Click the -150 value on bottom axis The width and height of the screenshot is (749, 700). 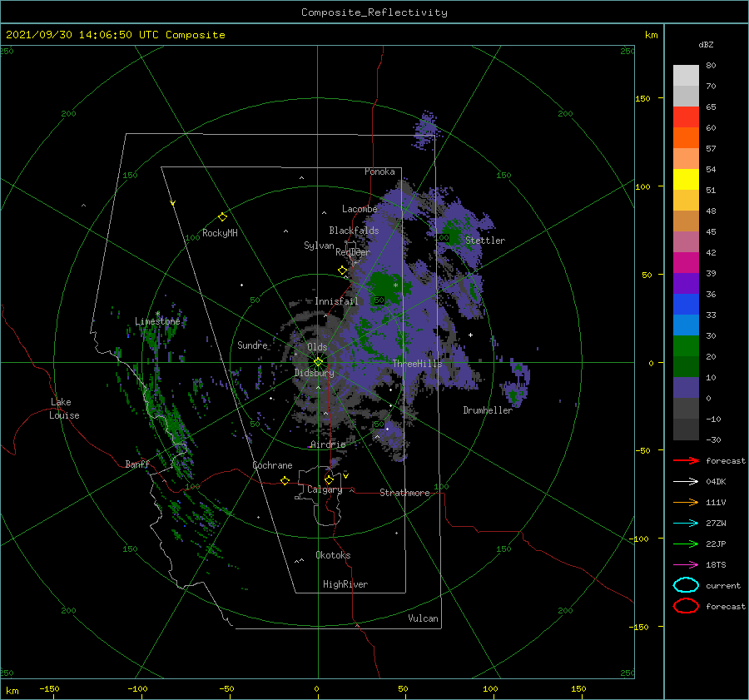[49, 688]
